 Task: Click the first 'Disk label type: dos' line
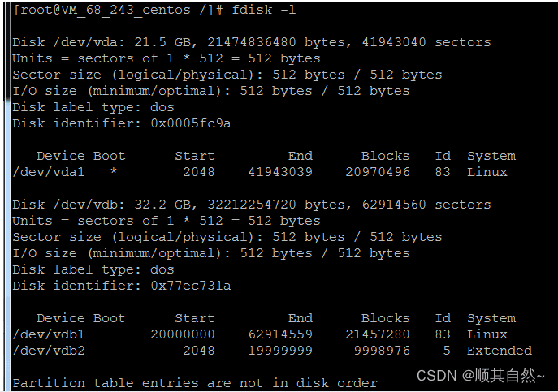(93, 107)
